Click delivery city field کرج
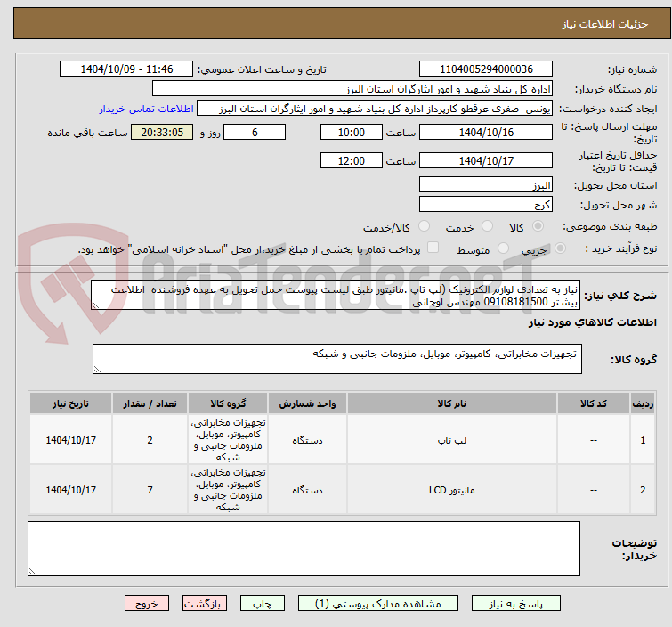 [x=486, y=205]
